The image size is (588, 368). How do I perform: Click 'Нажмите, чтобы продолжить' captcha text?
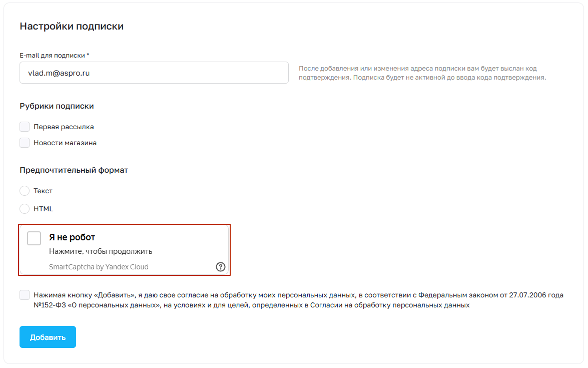pyautogui.click(x=101, y=251)
